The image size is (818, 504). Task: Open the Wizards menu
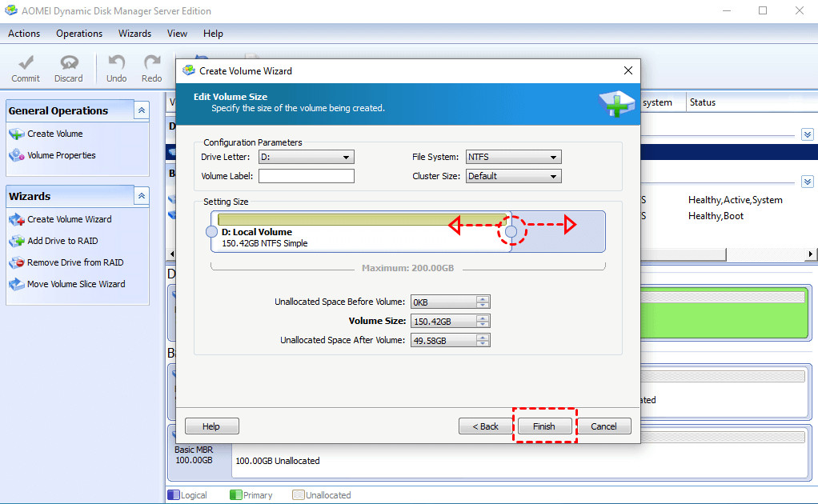click(134, 34)
